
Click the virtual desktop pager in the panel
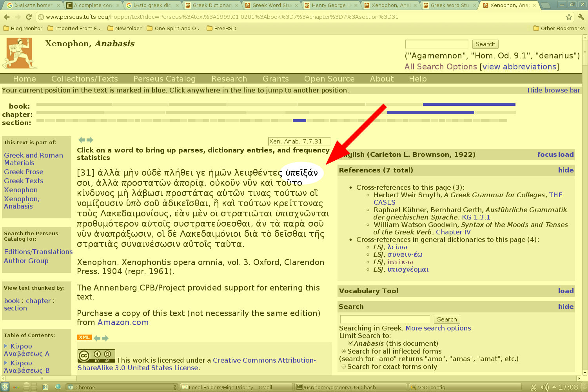click(30, 387)
